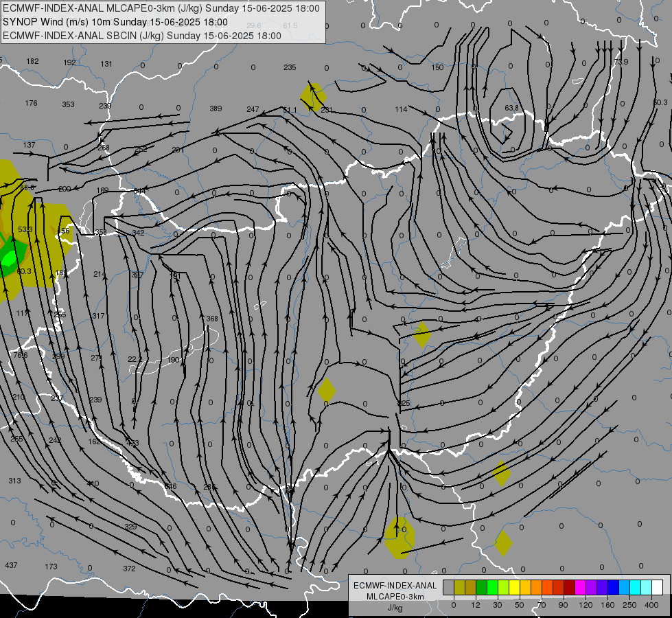Click the map value 176
The width and height of the screenshot is (672, 618).
pyautogui.click(x=31, y=103)
